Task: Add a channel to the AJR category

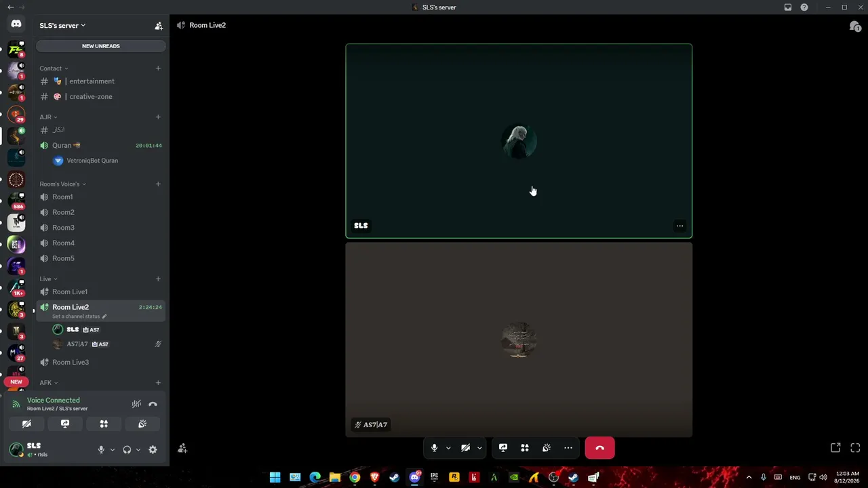Action: click(158, 117)
